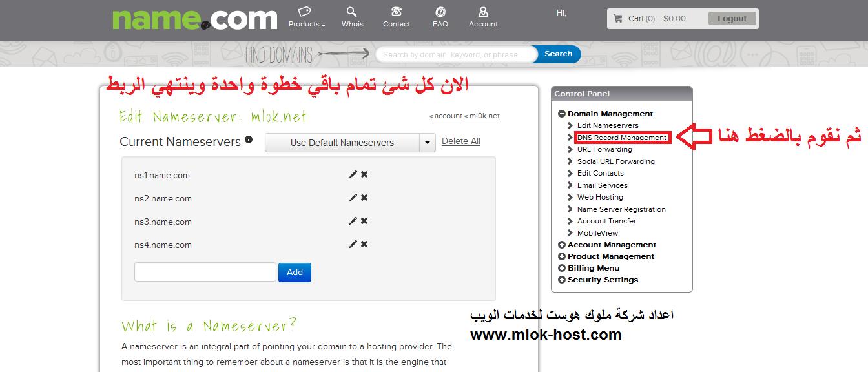This screenshot has height=372, width=868.
Task: Edit the ns2.name.com nameserver pencil
Action: (353, 198)
